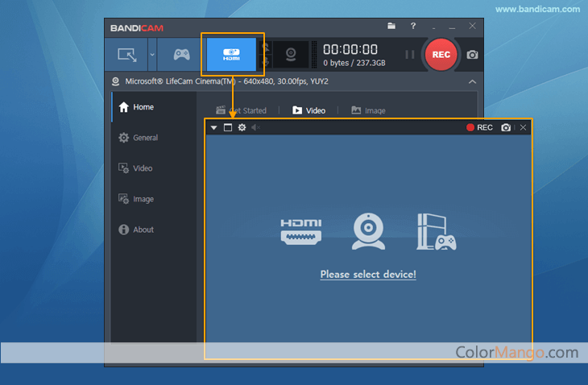The width and height of the screenshot is (588, 385).
Task: Open screen recording mode dropdown arrow
Action: [152, 55]
